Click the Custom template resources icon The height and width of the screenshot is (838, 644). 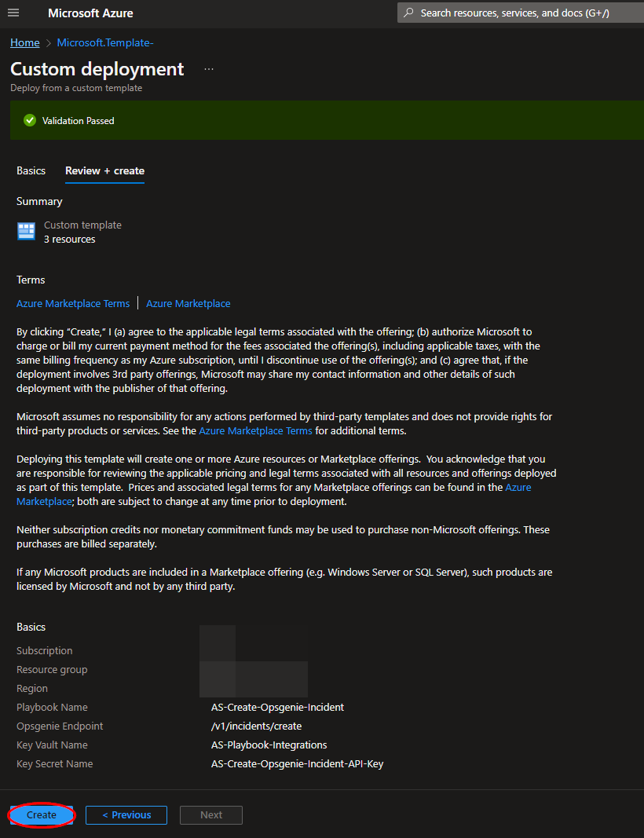(26, 232)
